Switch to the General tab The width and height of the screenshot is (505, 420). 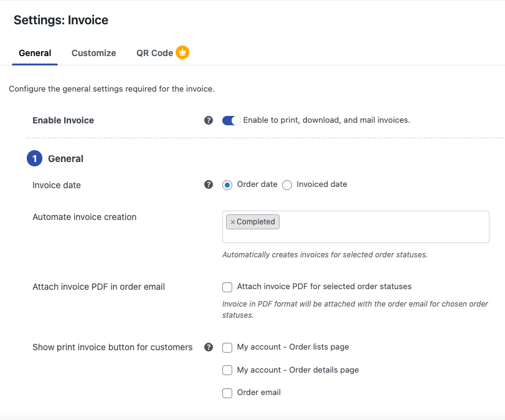[35, 53]
